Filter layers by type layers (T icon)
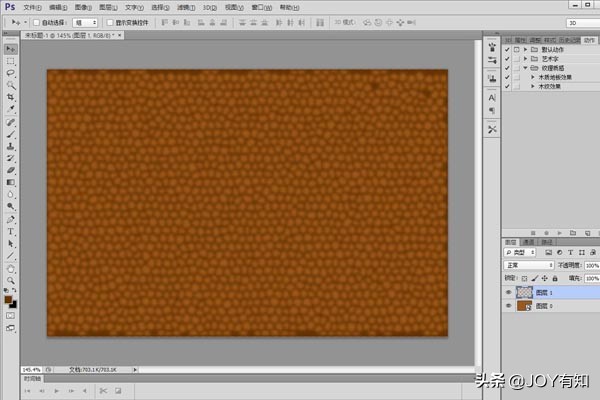Viewport: 600px width, 400px height. tap(571, 252)
